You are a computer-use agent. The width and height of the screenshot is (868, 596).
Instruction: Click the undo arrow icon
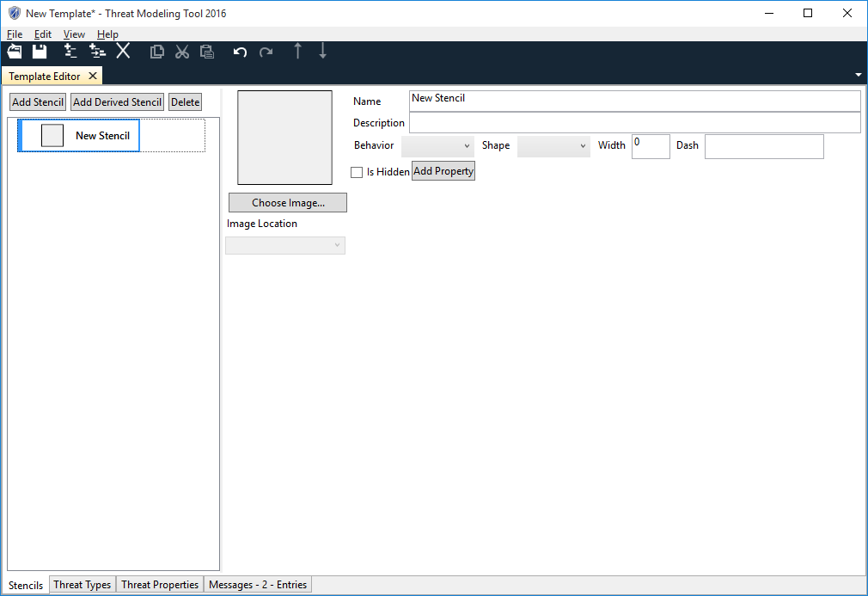(x=241, y=52)
